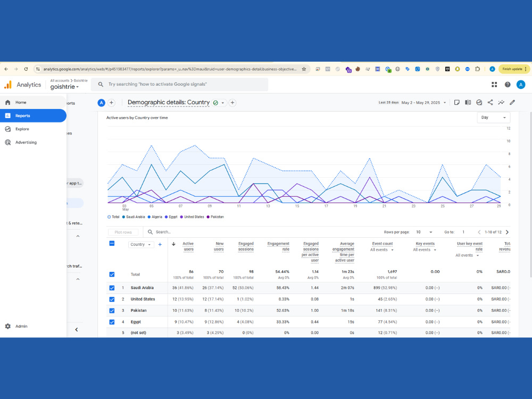Go back with the browser back arrow

6,69
